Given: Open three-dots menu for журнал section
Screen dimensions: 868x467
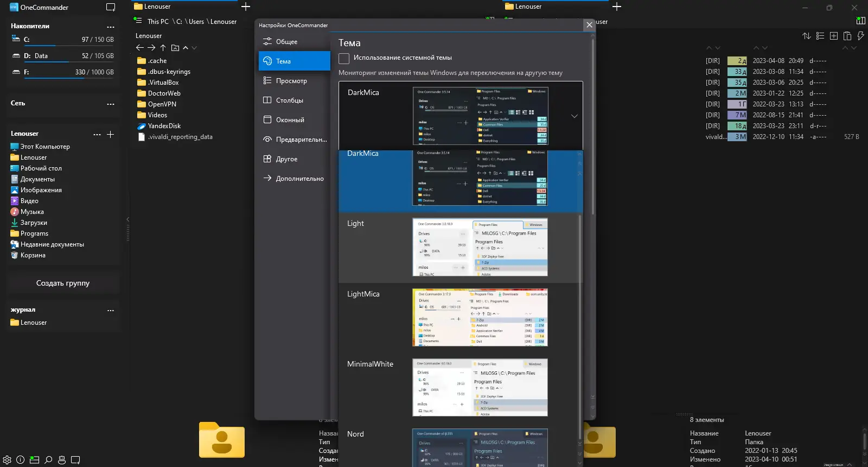Looking at the screenshot, I should 111,311.
